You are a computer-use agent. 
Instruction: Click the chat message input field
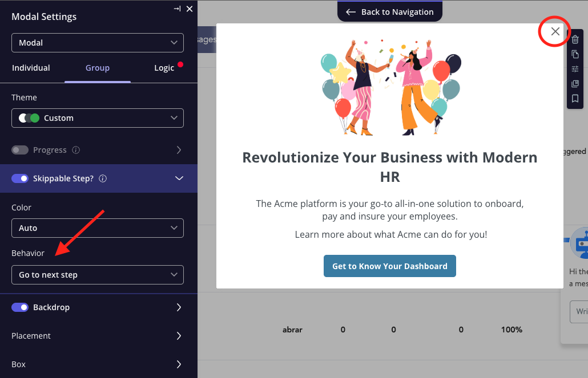(x=579, y=311)
